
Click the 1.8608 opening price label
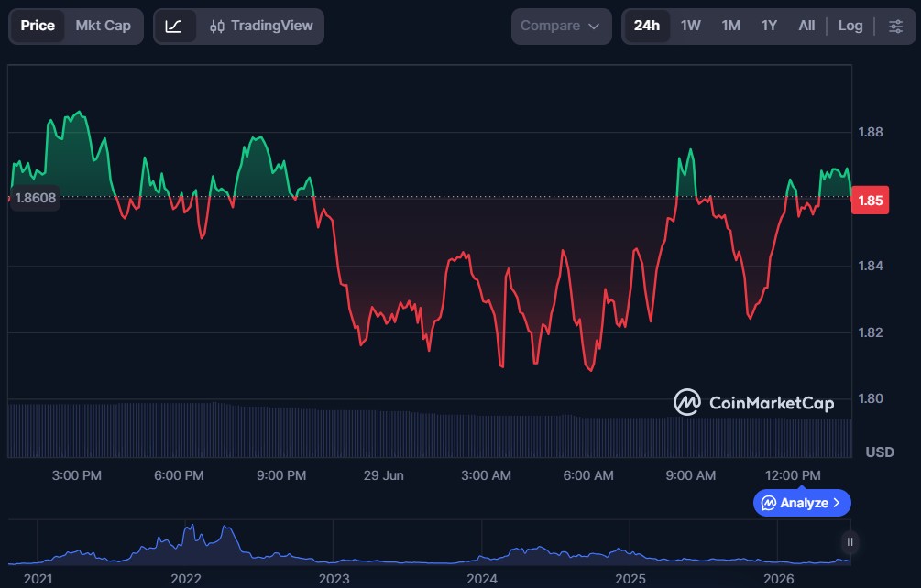tap(35, 198)
